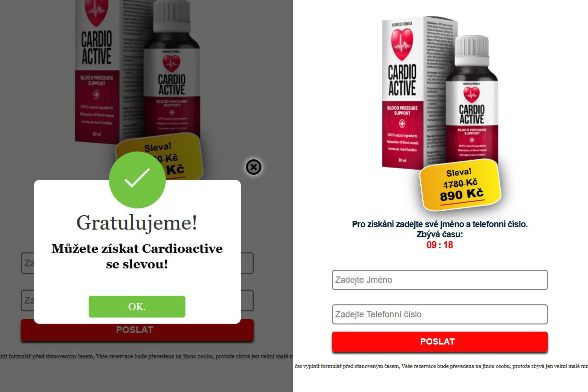Click the Můžete získat Cardioactive se slevou text
The height and width of the screenshot is (392, 588).
[x=137, y=256]
